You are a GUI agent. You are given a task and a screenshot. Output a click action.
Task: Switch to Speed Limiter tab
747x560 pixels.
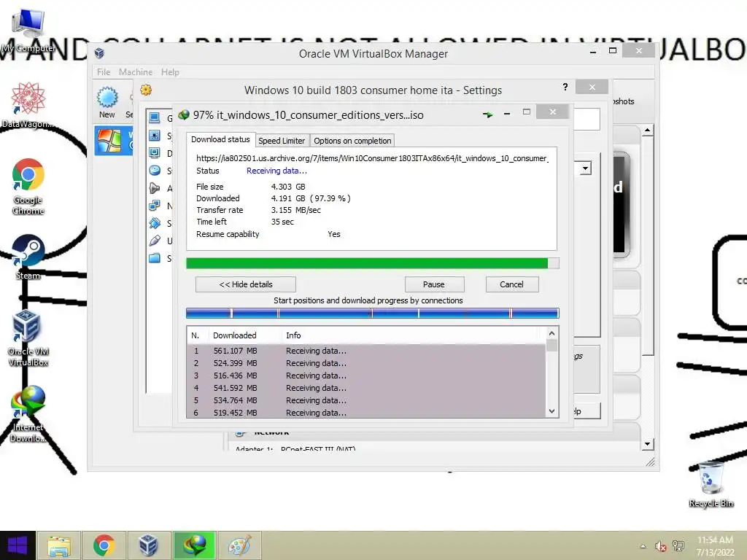tap(282, 141)
